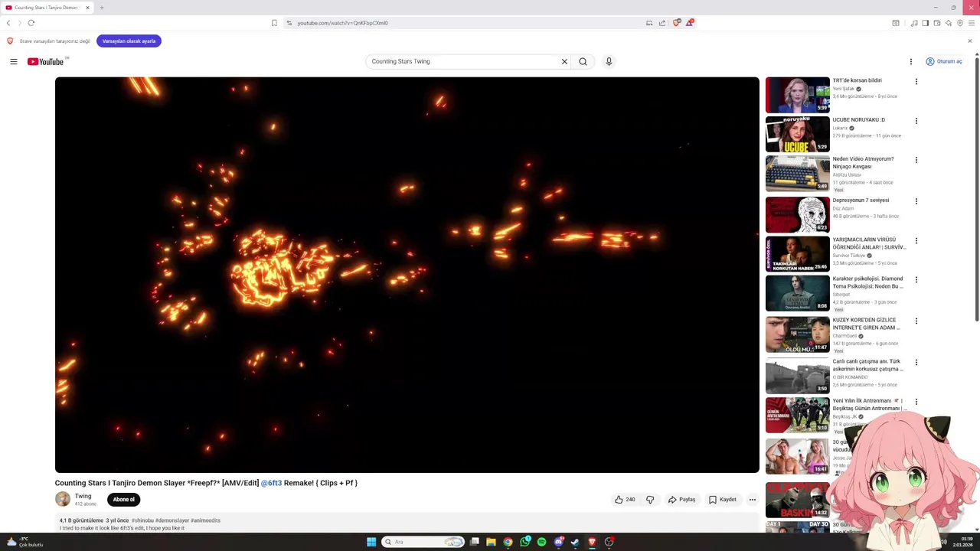
Task: Open Depresyonun 7 seviyesi video title
Action: point(861,201)
